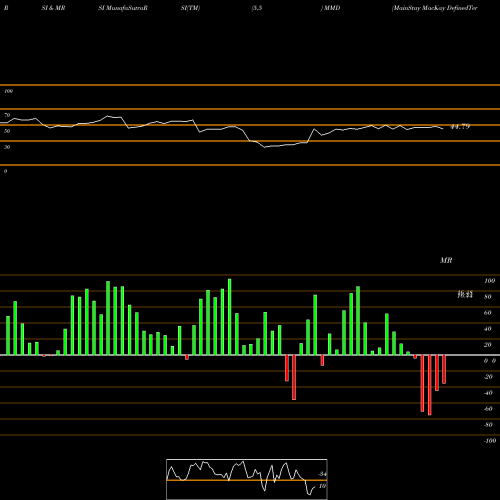Click the 'SI & MR' header text
Screen dimensions: 500x500
[53, 8]
